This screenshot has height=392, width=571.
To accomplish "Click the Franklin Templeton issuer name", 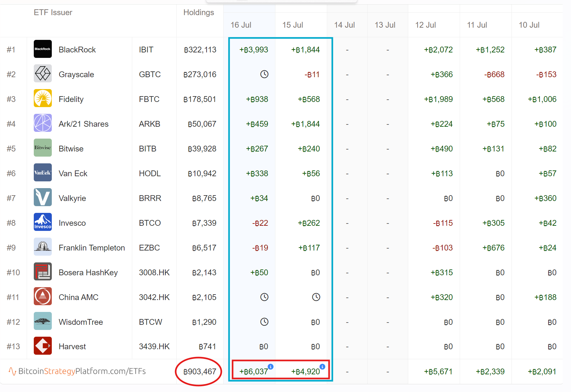I will (x=92, y=248).
